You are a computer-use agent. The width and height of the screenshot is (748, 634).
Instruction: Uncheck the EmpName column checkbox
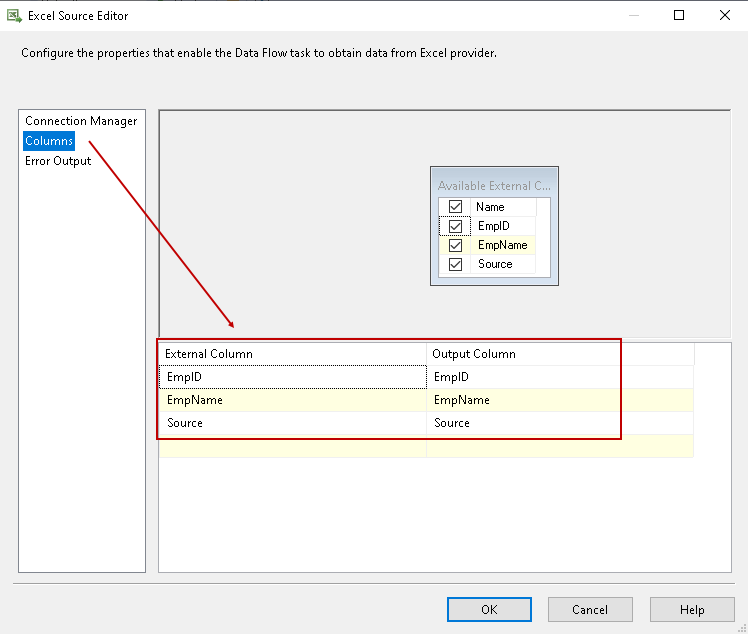tap(456, 245)
